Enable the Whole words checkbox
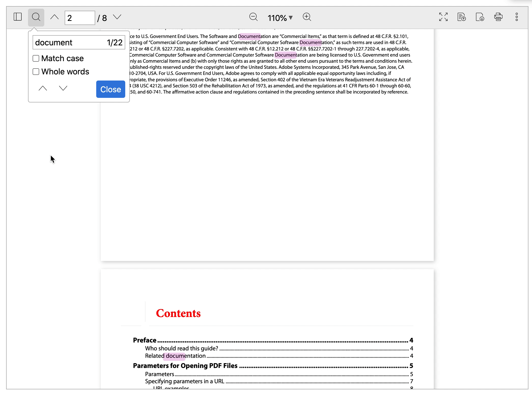532x396 pixels. tap(36, 72)
